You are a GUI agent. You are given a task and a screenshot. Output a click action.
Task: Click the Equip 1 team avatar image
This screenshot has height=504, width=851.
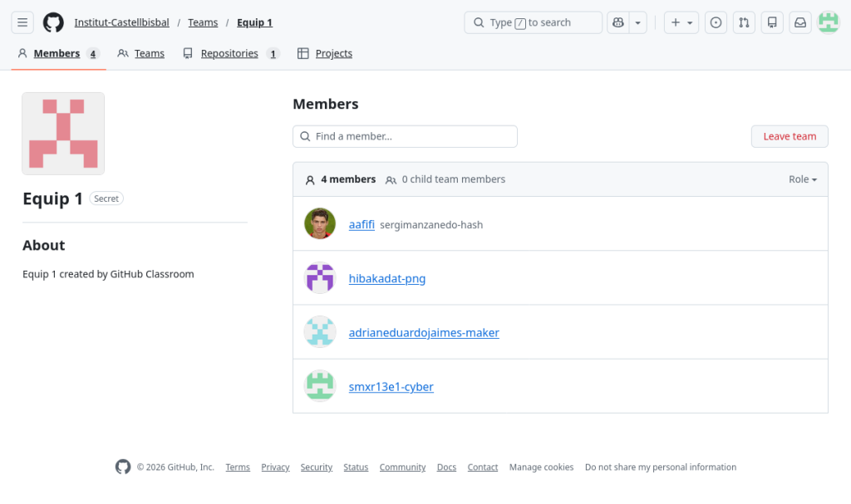pos(63,134)
